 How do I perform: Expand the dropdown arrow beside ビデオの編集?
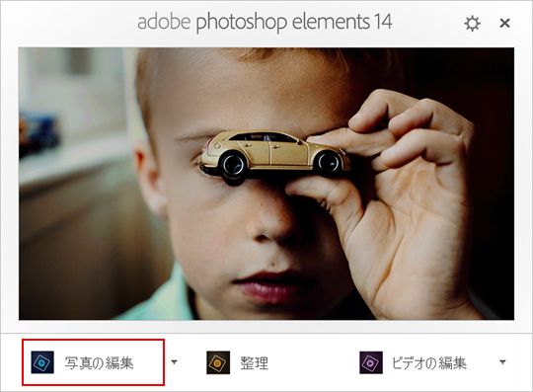(x=502, y=362)
